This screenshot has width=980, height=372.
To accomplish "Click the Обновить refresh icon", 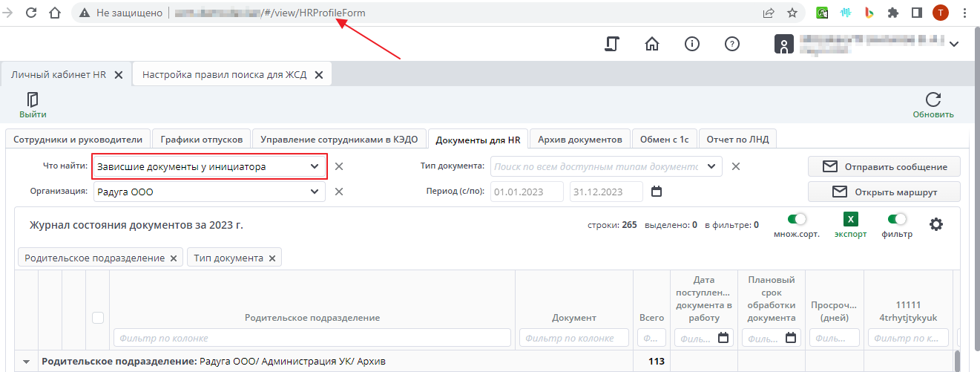I will [x=933, y=100].
